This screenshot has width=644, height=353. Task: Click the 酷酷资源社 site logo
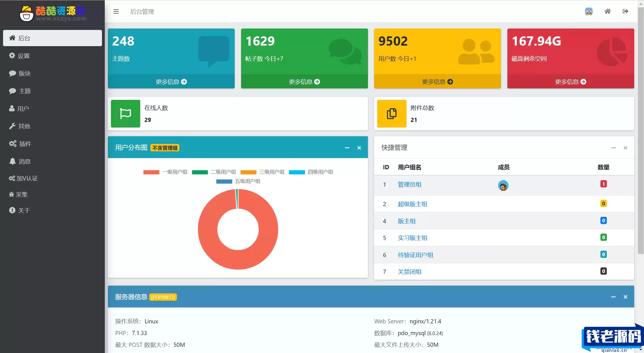tap(52, 13)
